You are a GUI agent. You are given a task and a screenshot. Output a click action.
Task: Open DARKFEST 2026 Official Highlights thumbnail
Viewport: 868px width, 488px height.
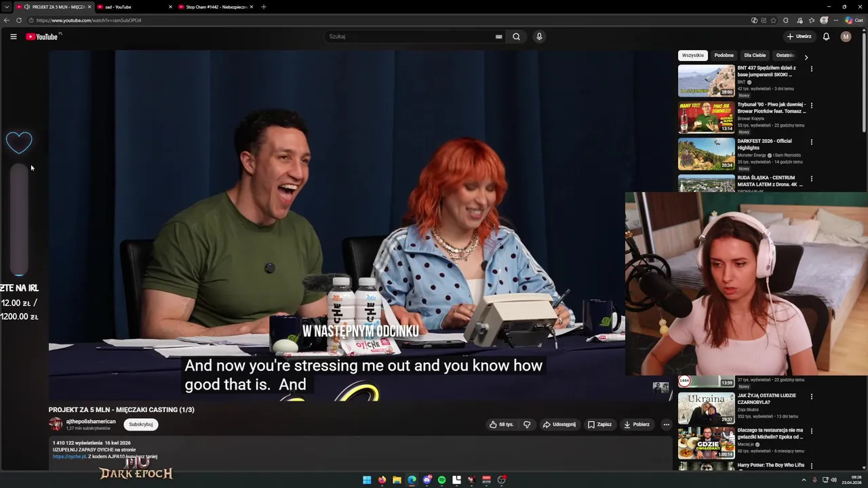[x=706, y=154]
